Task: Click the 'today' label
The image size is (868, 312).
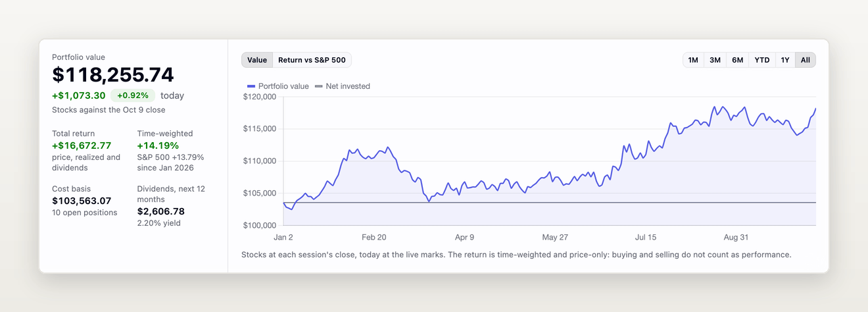Action: click(x=172, y=95)
